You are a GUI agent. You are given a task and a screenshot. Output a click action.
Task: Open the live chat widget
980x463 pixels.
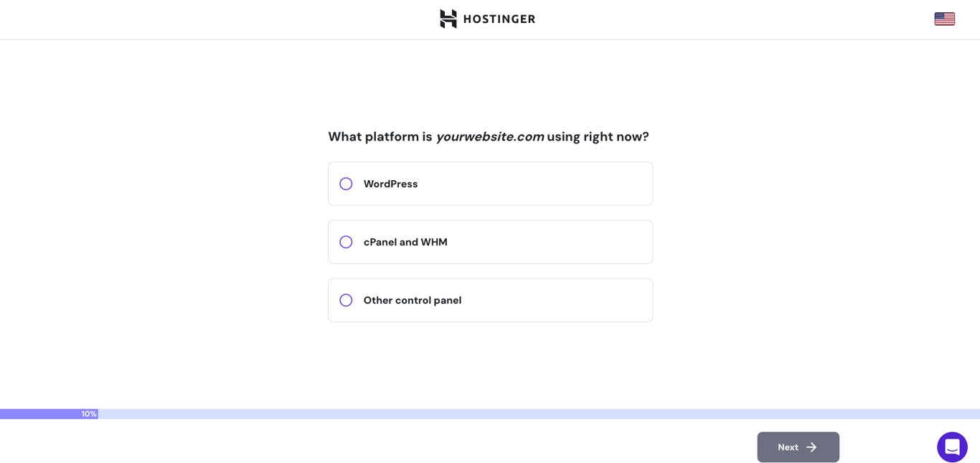coord(952,446)
